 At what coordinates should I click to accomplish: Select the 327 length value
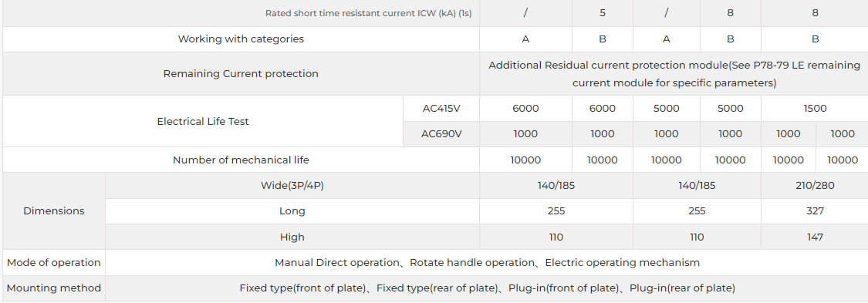(815, 210)
